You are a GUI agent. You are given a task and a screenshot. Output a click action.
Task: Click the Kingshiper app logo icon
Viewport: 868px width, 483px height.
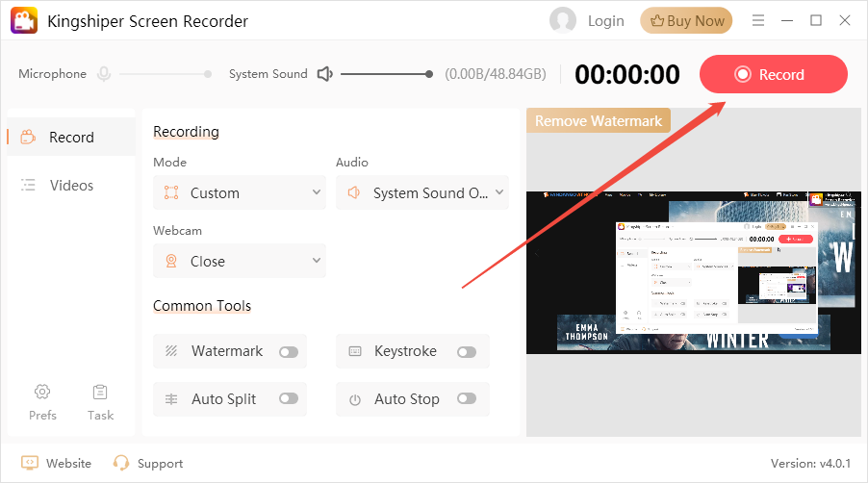[x=24, y=20]
